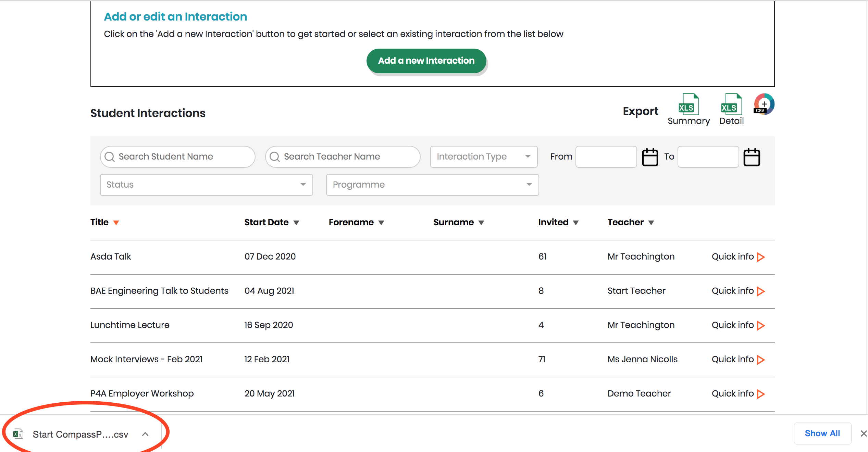868x452 pixels.
Task: Sort by Start Date column arrow
Action: point(296,223)
